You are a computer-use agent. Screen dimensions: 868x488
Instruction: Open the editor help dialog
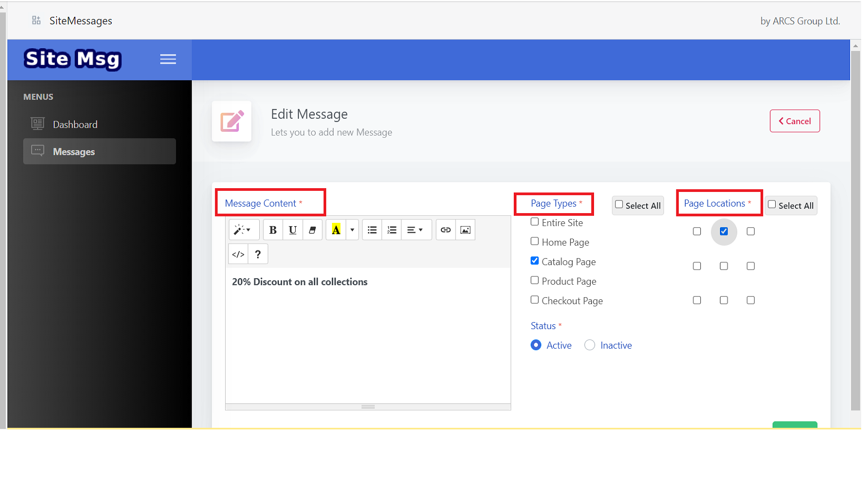tap(258, 254)
